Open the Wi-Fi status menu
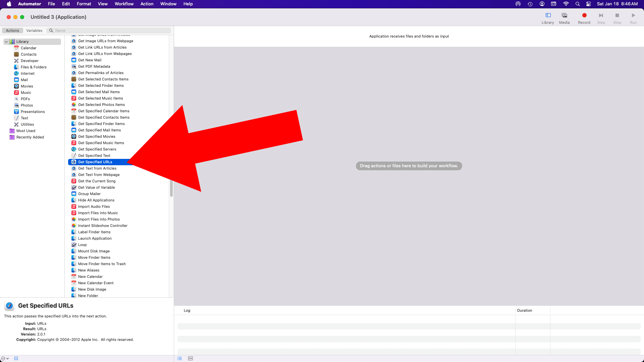 566,4
